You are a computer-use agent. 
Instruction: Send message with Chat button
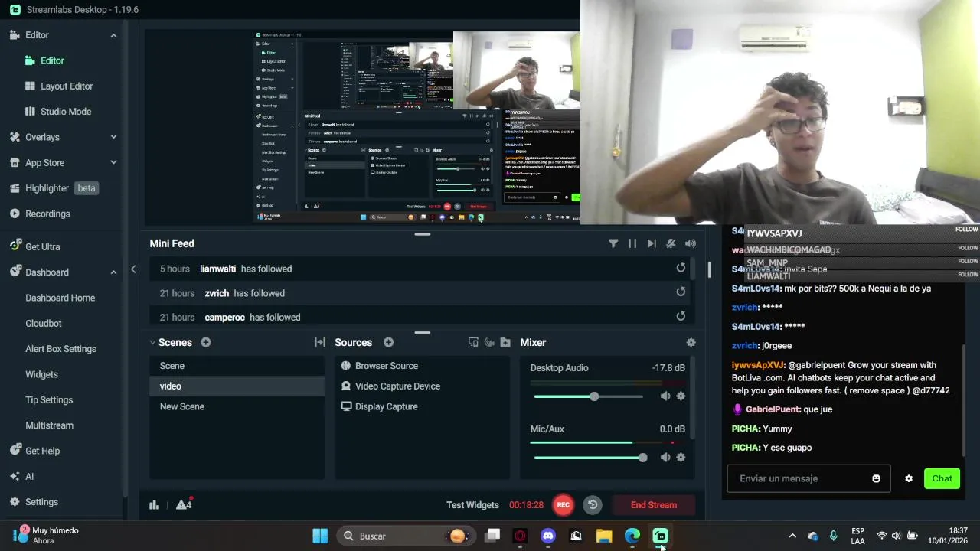coord(942,478)
